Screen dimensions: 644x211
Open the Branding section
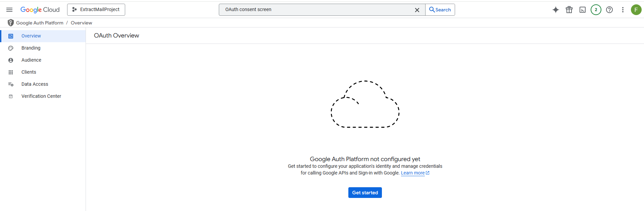pos(43,48)
